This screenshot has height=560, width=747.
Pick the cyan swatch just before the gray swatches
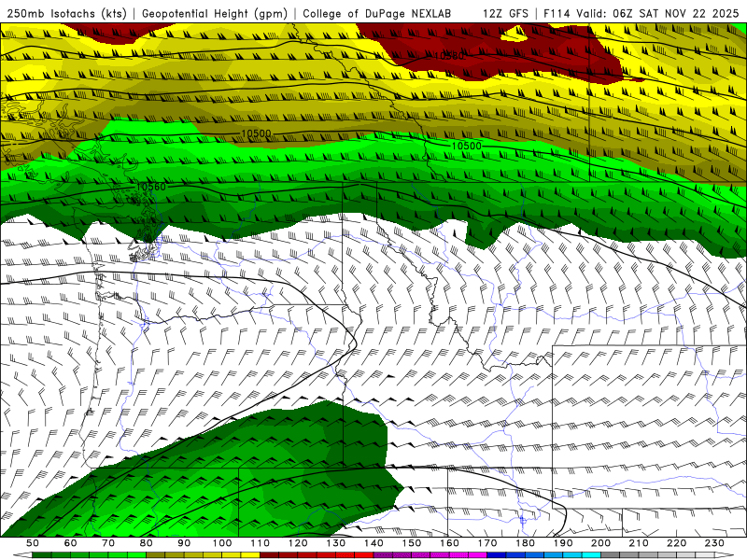591,554
